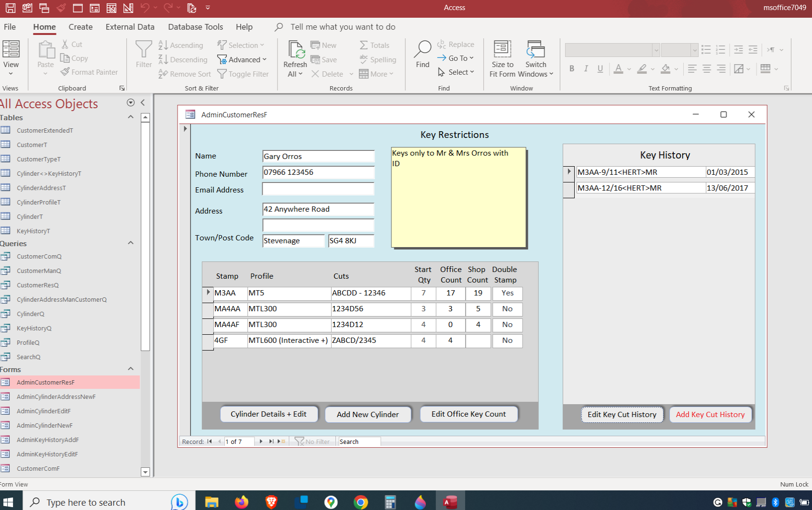This screenshot has height=510, width=812.
Task: Click Size to Fit Form
Action: pos(502,58)
